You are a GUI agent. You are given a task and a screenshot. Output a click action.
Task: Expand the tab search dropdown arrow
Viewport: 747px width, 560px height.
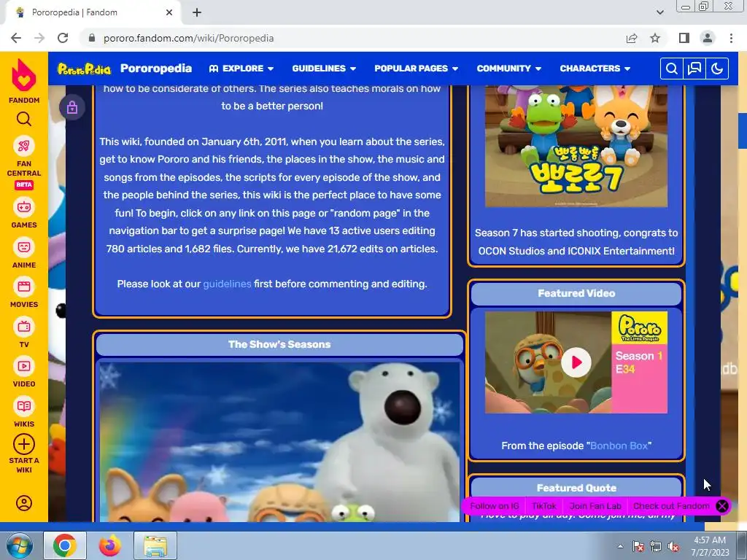659,12
